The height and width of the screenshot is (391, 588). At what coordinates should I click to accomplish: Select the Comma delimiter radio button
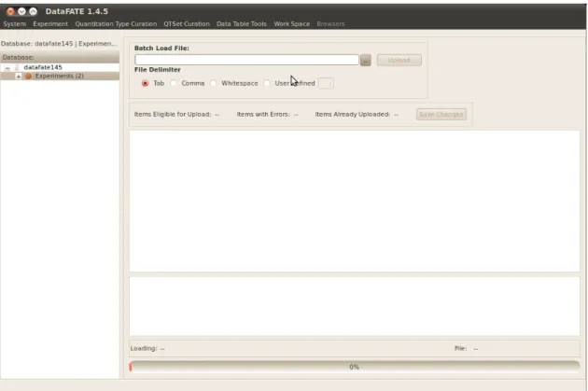(174, 83)
